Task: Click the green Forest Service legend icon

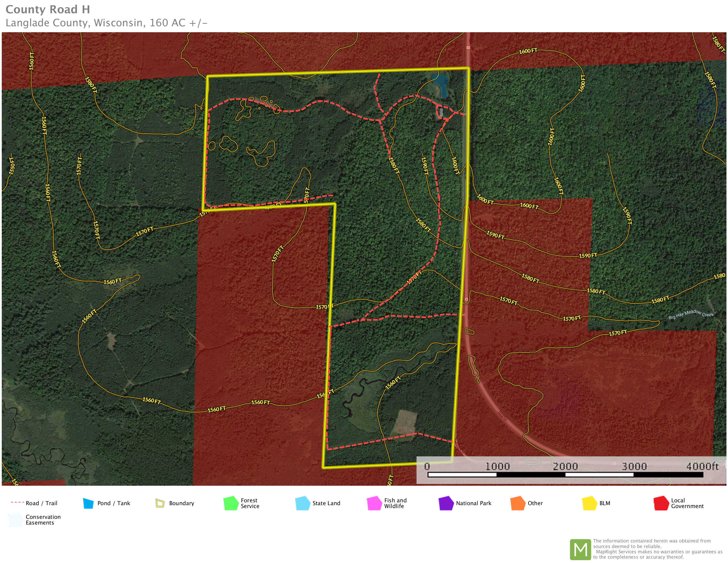Action: (x=231, y=503)
